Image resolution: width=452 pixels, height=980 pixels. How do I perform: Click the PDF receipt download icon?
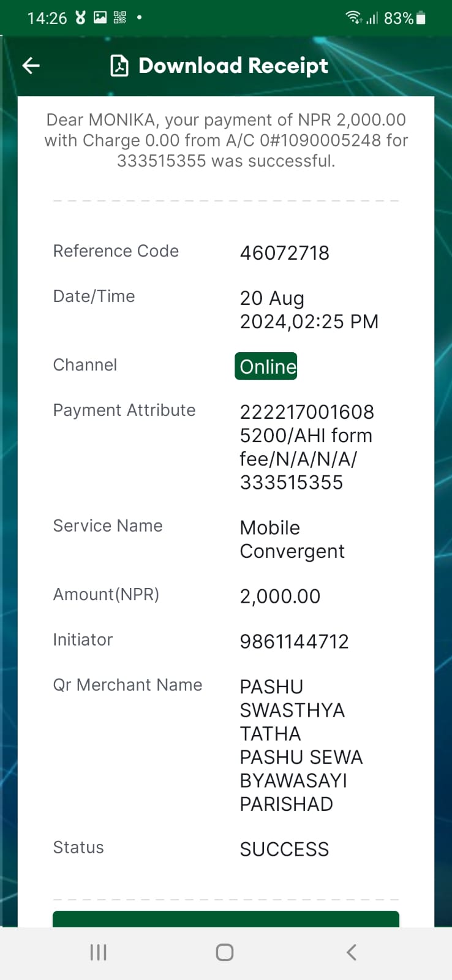coord(119,66)
